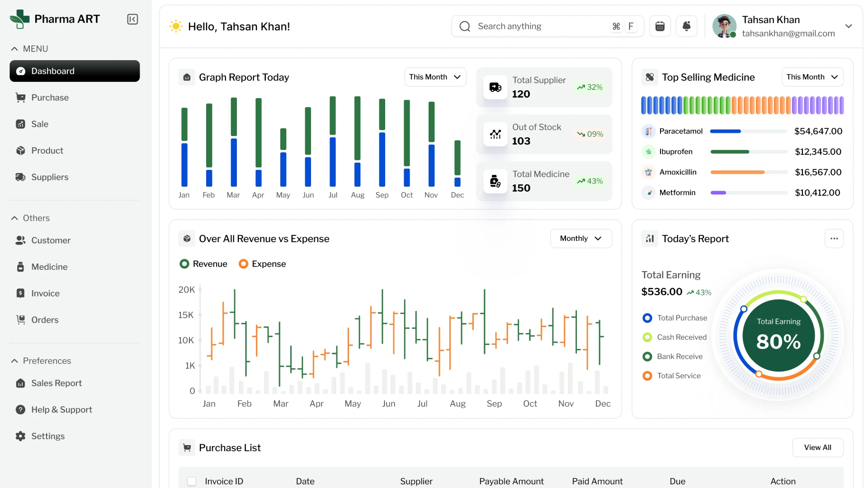Click the notification icon in top bar
This screenshot has width=868, height=488.
[x=686, y=26]
